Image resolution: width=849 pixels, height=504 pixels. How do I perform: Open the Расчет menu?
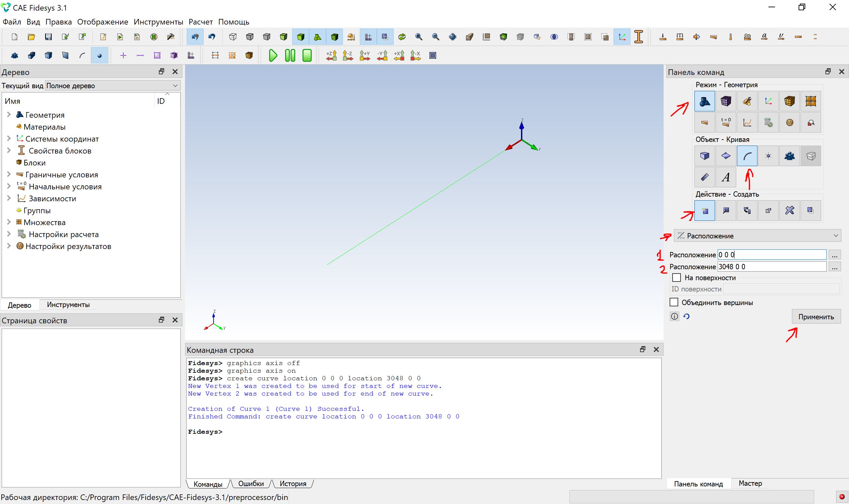point(201,22)
